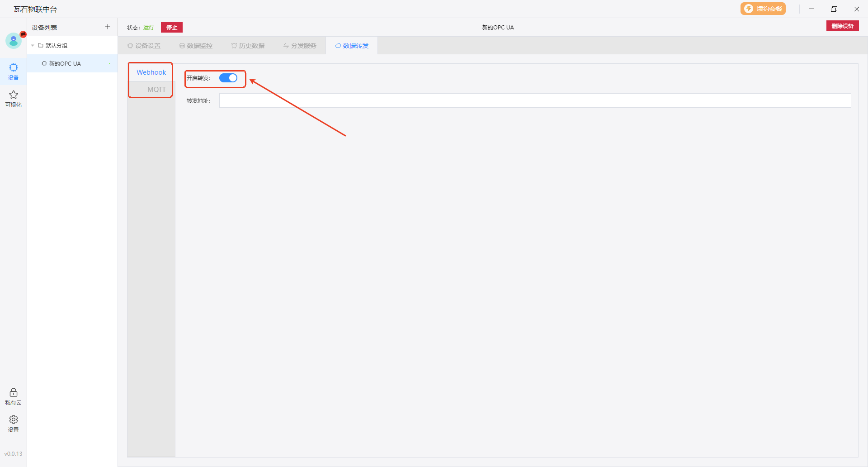Collapse the 默认分组 group arrow
868x467 pixels.
[x=33, y=46]
